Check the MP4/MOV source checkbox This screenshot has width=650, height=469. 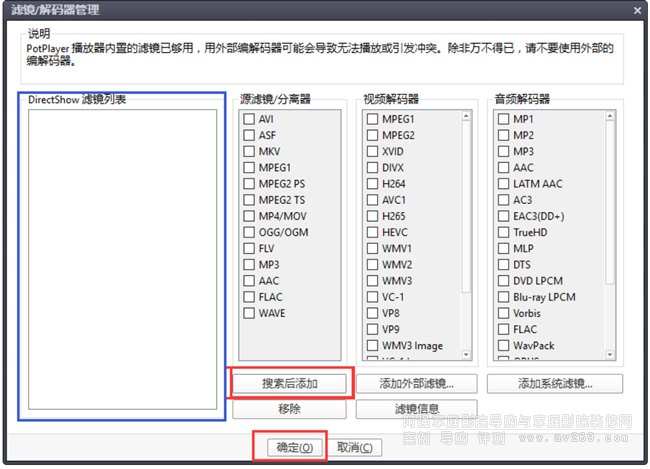pos(249,216)
